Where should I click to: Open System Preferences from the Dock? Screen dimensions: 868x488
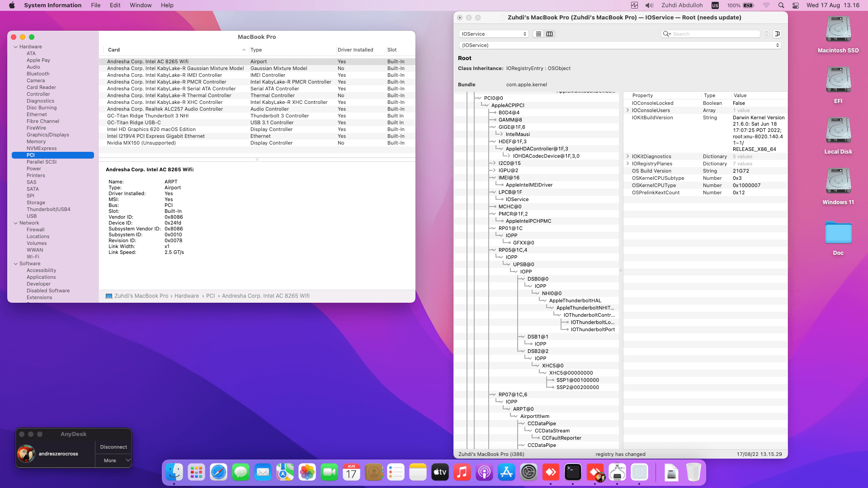click(x=528, y=473)
